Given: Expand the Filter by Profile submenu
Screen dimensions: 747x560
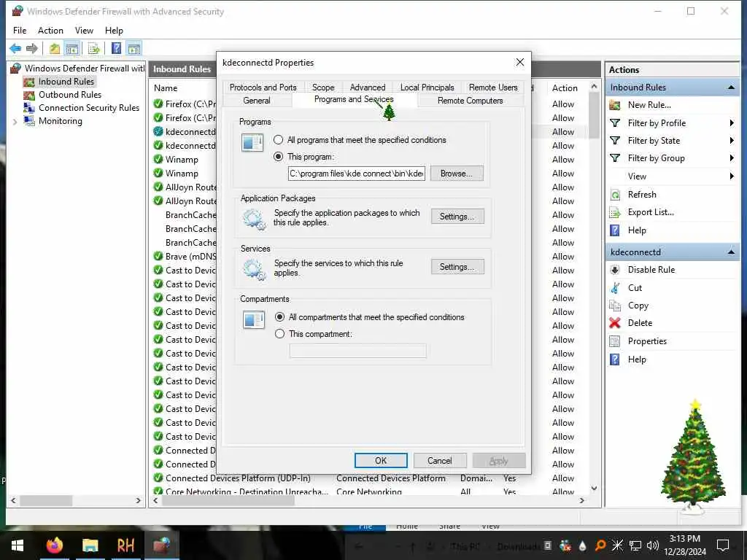Looking at the screenshot, I should (731, 122).
